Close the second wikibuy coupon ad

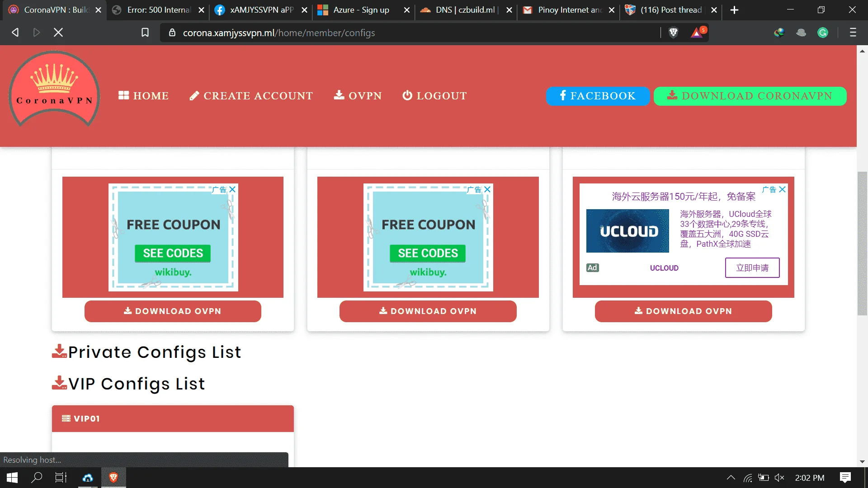point(487,189)
